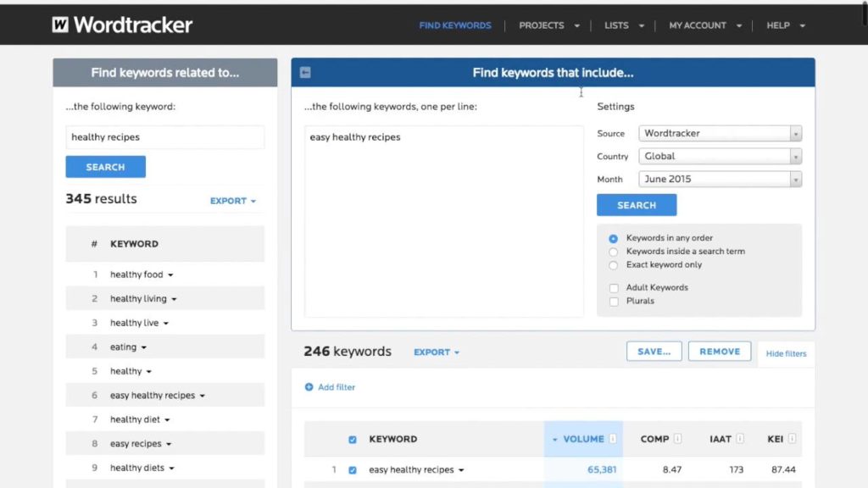Expand the healthy keyword row arrow
The image size is (868, 488).
point(149,372)
